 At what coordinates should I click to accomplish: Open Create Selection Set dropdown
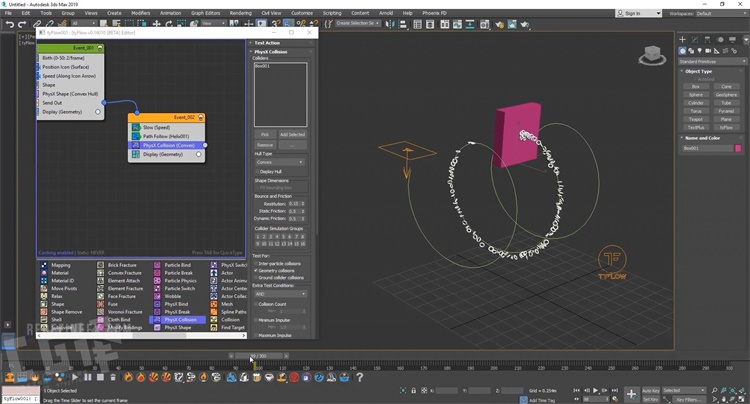pyautogui.click(x=358, y=23)
